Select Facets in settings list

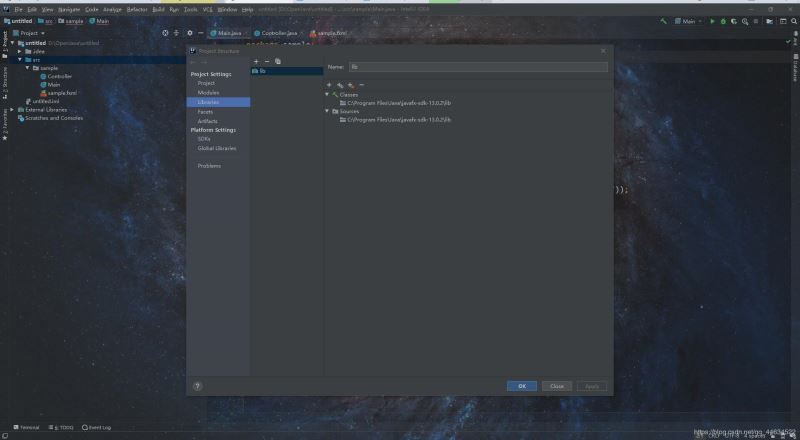(x=205, y=112)
